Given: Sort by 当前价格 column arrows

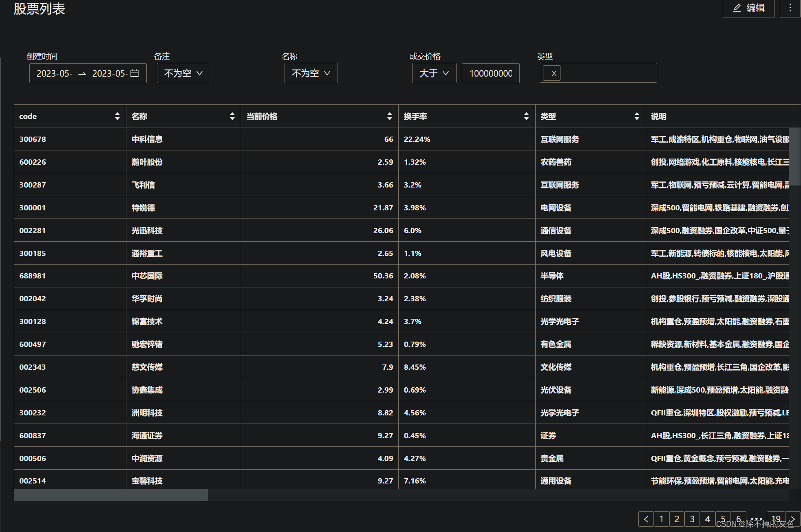Looking at the screenshot, I should point(389,116).
